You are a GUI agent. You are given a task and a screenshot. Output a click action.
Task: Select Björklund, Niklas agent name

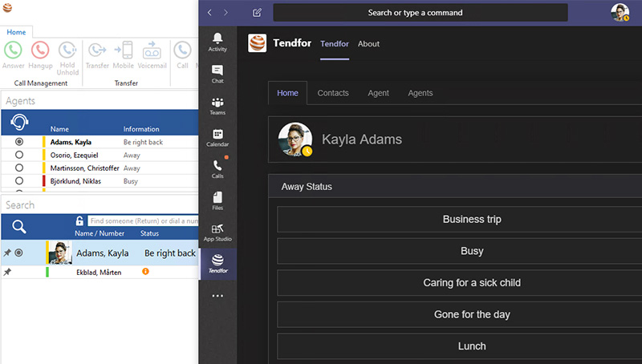click(75, 181)
